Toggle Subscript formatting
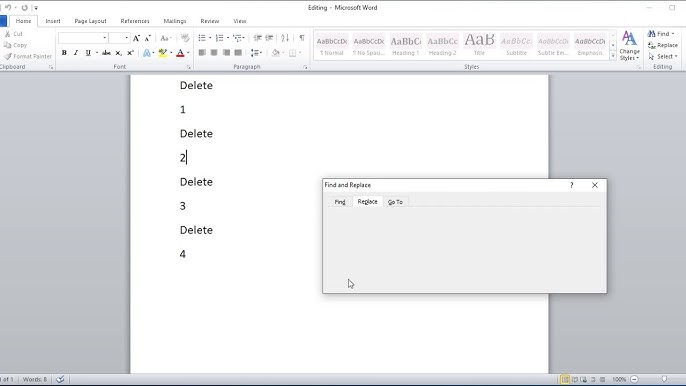Image resolution: width=686 pixels, height=386 pixels. click(x=119, y=53)
